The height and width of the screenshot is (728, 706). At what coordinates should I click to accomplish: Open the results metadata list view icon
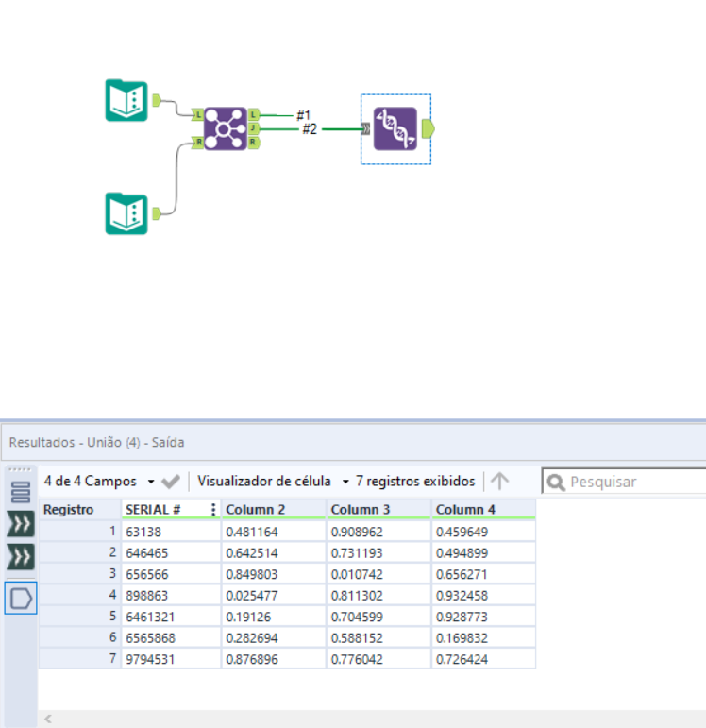click(21, 492)
